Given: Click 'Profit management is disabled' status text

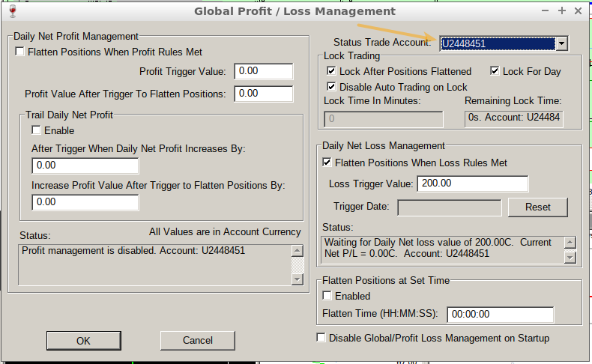Looking at the screenshot, I should pos(133,250).
